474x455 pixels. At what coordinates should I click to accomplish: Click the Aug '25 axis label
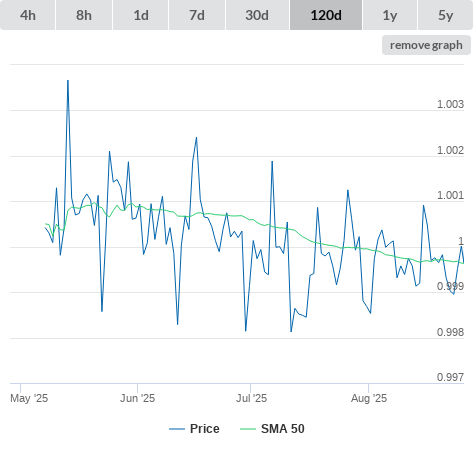[x=369, y=398]
